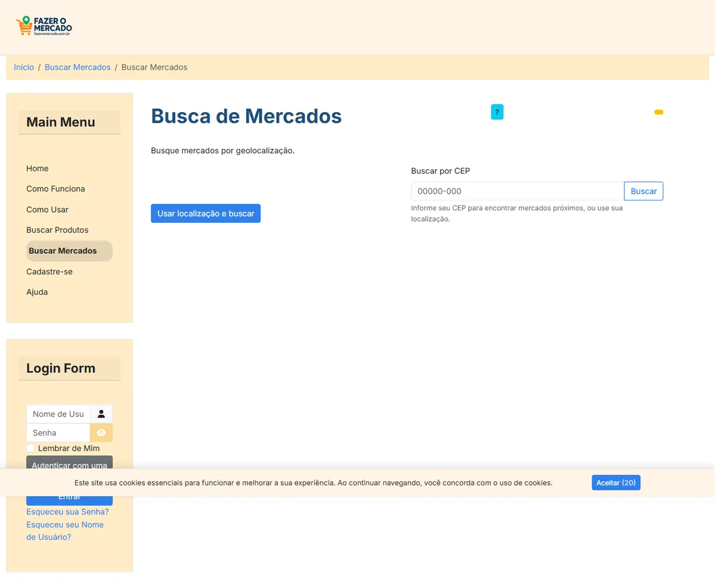Open the cyan question mark help badge

[x=497, y=112]
